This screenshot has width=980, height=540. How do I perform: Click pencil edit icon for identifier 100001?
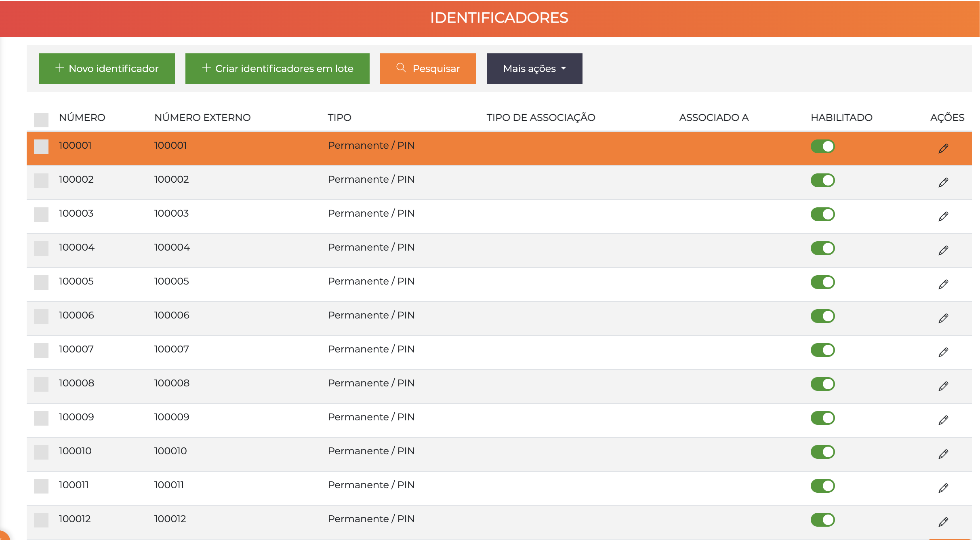pyautogui.click(x=943, y=148)
